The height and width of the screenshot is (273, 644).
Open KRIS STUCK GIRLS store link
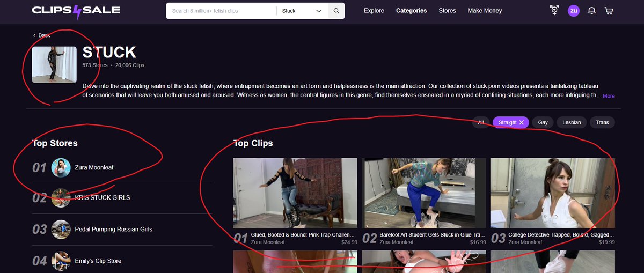click(x=103, y=197)
